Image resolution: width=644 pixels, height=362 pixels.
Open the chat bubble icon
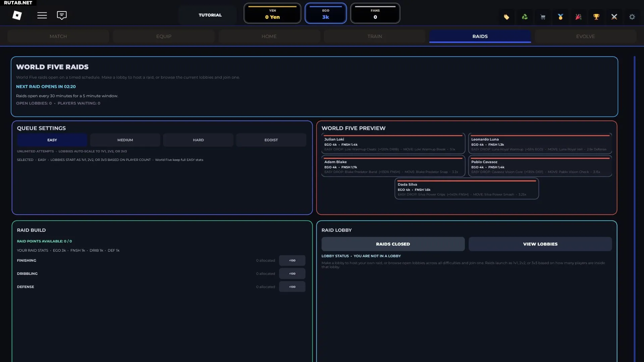tap(62, 15)
